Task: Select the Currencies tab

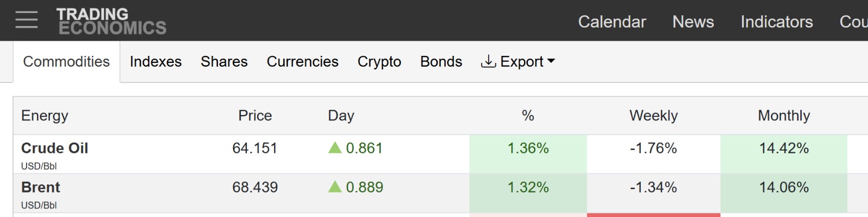Action: coord(302,62)
